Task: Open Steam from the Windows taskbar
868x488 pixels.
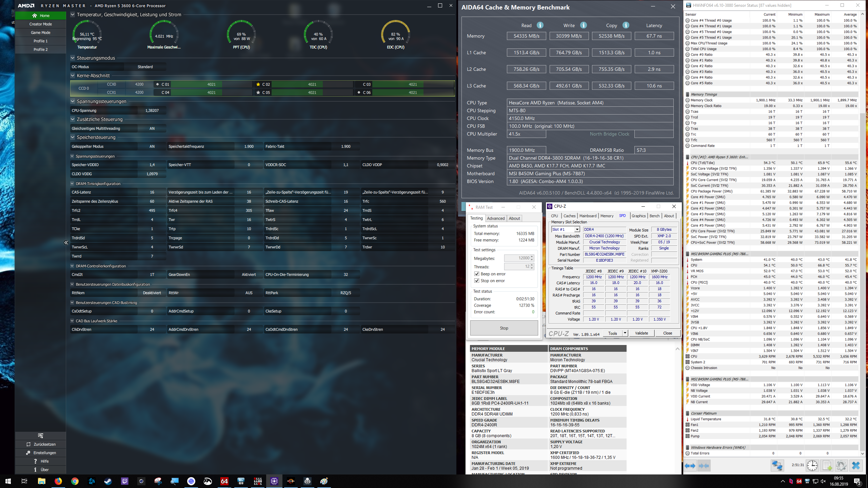Action: [108, 481]
